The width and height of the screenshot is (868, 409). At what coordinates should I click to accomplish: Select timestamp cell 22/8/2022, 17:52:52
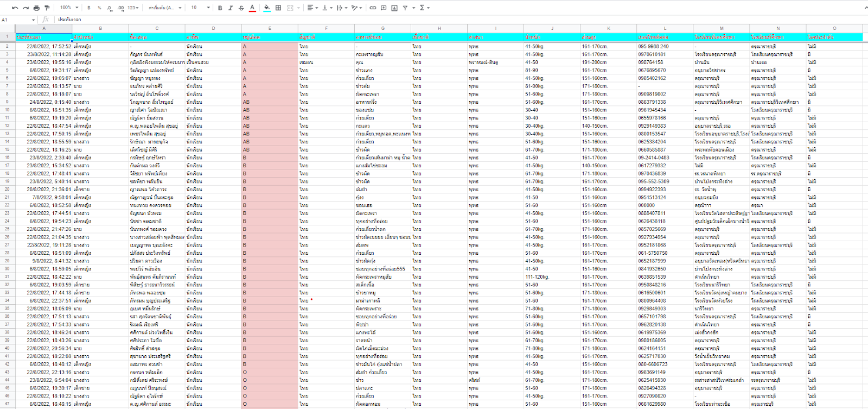tap(44, 46)
